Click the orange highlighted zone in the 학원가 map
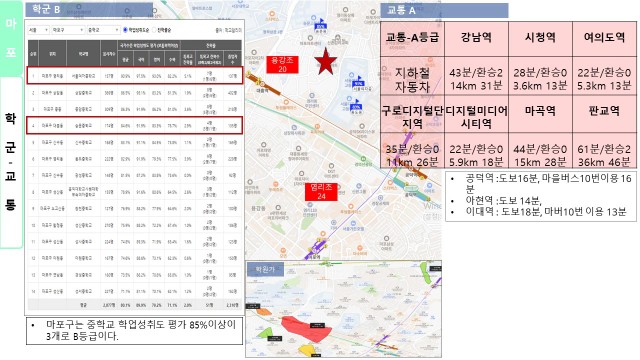640x360 pixels. [264, 312]
